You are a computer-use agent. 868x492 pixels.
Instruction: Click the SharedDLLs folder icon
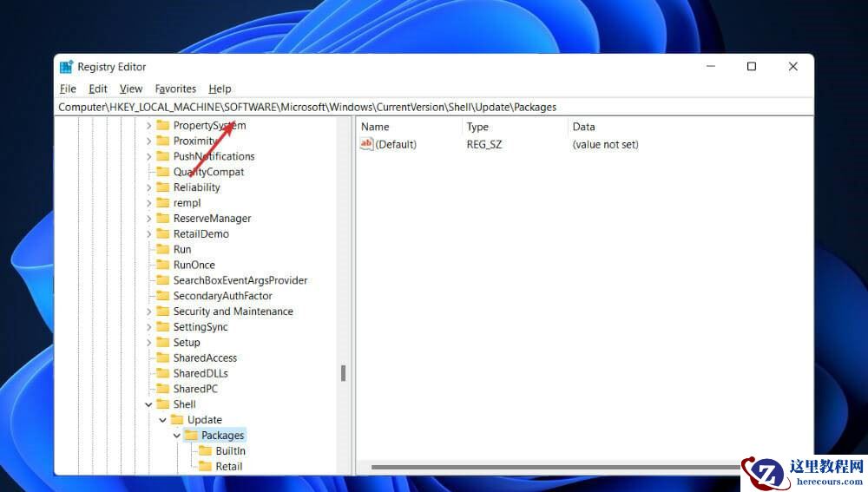tap(163, 373)
